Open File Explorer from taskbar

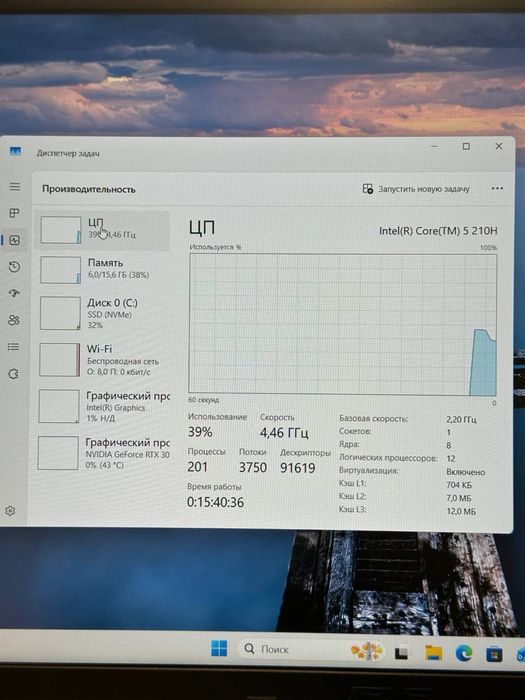433,653
